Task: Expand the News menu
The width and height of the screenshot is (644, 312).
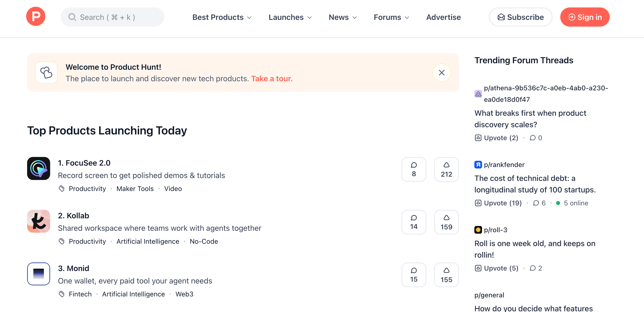Action: 342,17
